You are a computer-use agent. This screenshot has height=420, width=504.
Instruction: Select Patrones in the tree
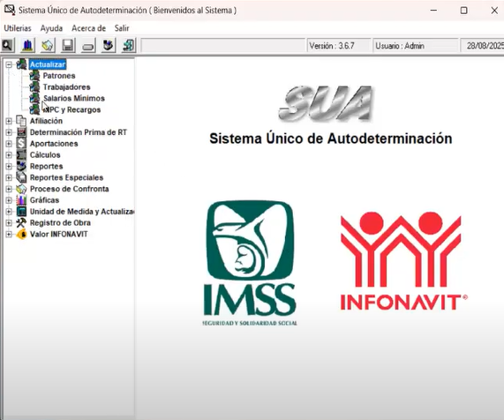point(59,76)
